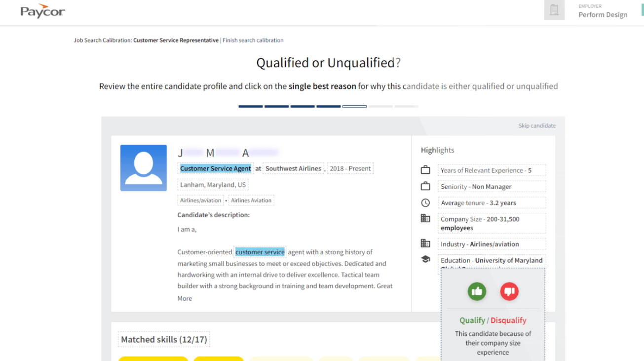Skip this candidate
This screenshot has width=644, height=361.
(537, 125)
